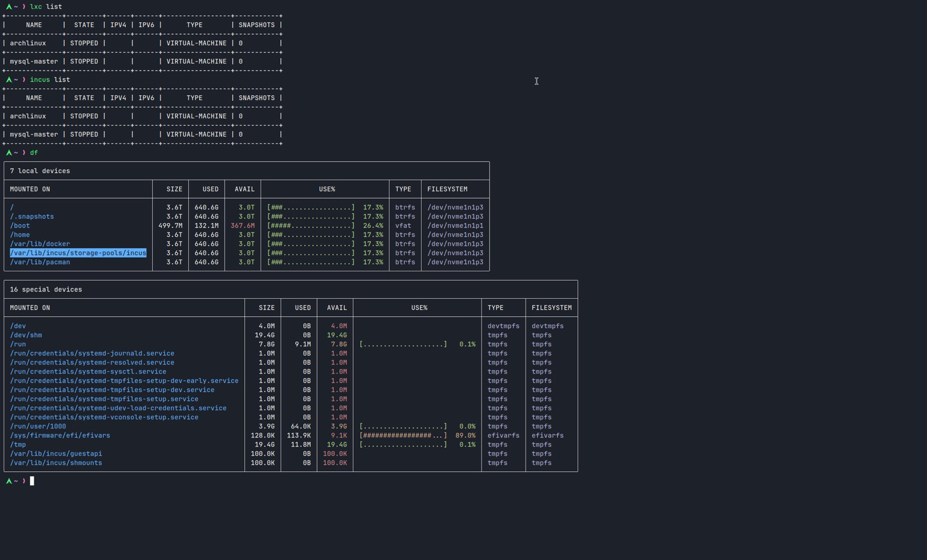
Task: Click the Arch logo on the lxc prompt
Action: 8,7
